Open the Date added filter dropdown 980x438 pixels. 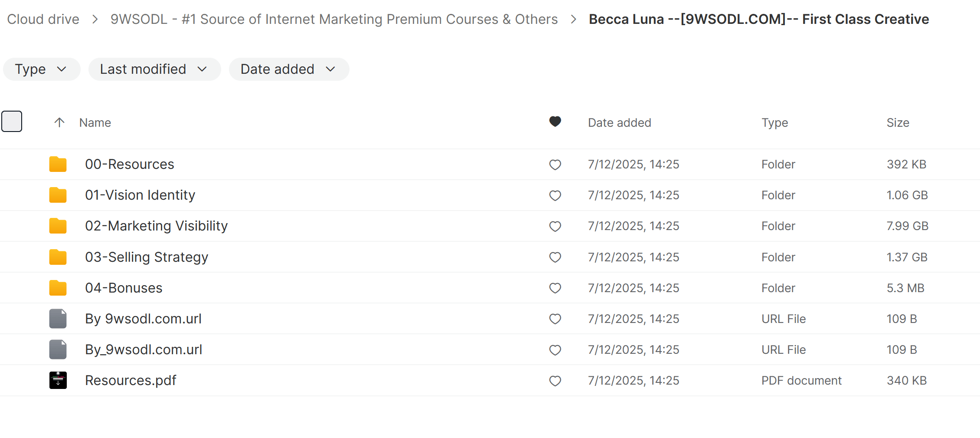(x=289, y=69)
